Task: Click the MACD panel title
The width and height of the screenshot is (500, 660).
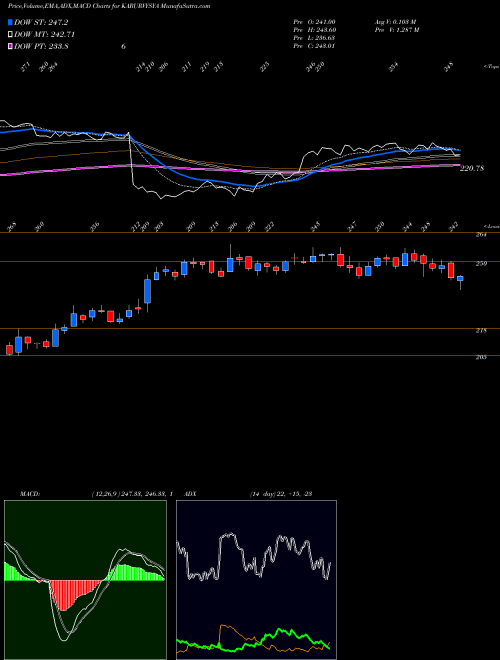Action: [x=29, y=494]
